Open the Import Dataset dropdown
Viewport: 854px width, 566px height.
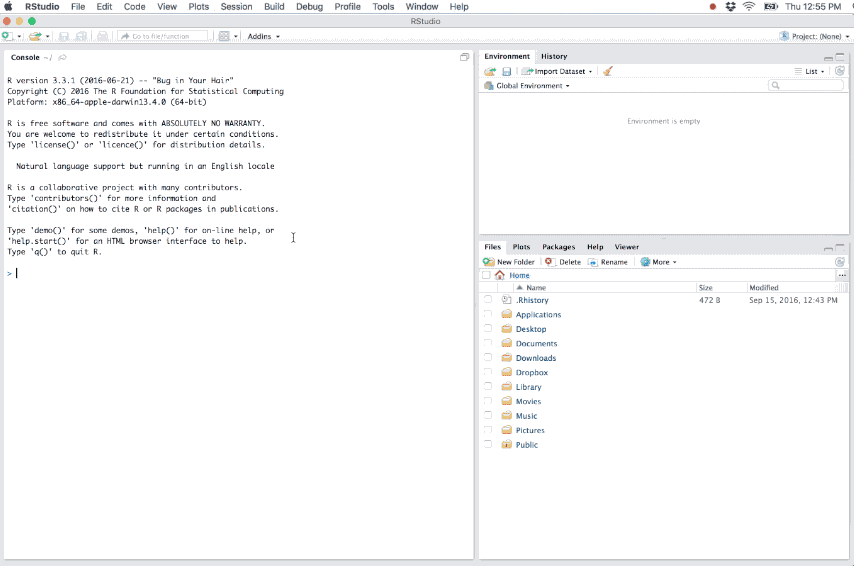(557, 71)
